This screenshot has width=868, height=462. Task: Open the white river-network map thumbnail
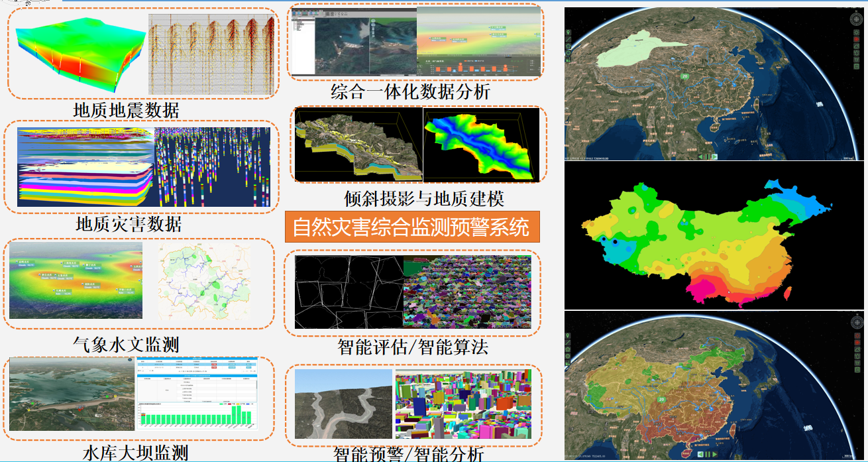point(205,282)
